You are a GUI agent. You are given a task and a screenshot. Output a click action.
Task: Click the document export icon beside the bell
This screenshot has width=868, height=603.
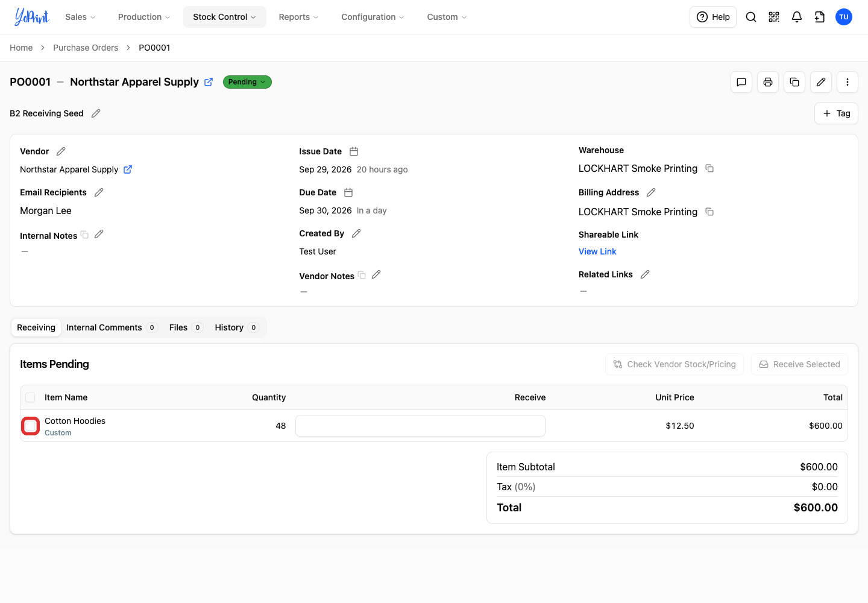click(x=820, y=17)
